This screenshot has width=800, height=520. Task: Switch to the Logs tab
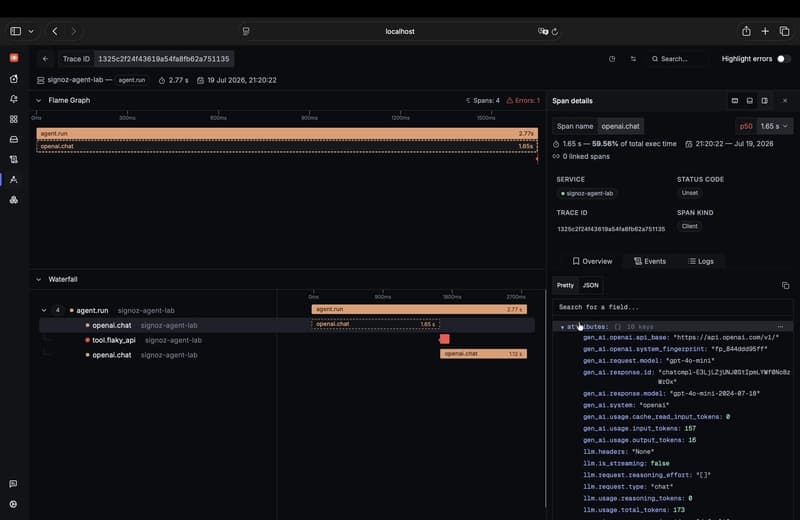coord(701,261)
